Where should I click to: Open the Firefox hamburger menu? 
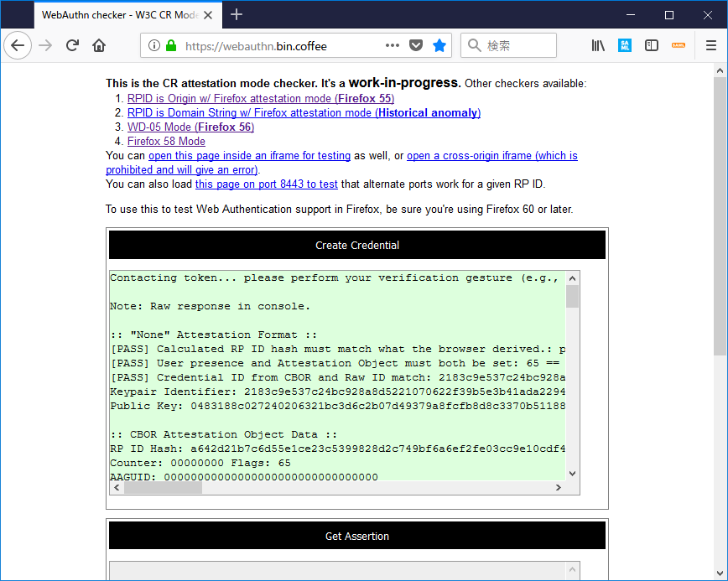711,45
